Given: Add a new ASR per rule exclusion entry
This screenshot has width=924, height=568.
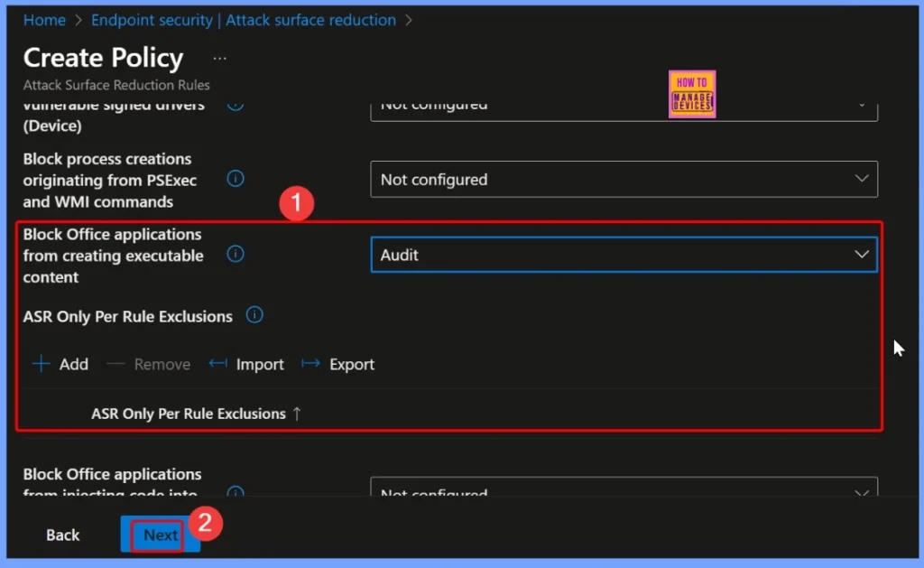Looking at the screenshot, I should coord(60,364).
